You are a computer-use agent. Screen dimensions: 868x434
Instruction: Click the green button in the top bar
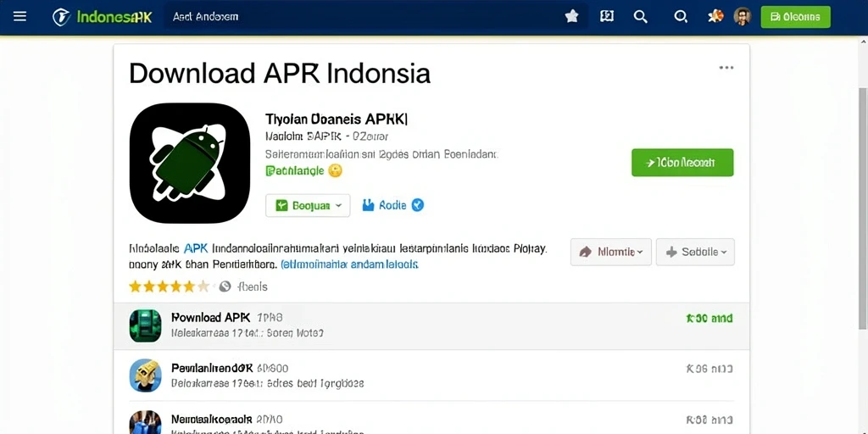795,17
